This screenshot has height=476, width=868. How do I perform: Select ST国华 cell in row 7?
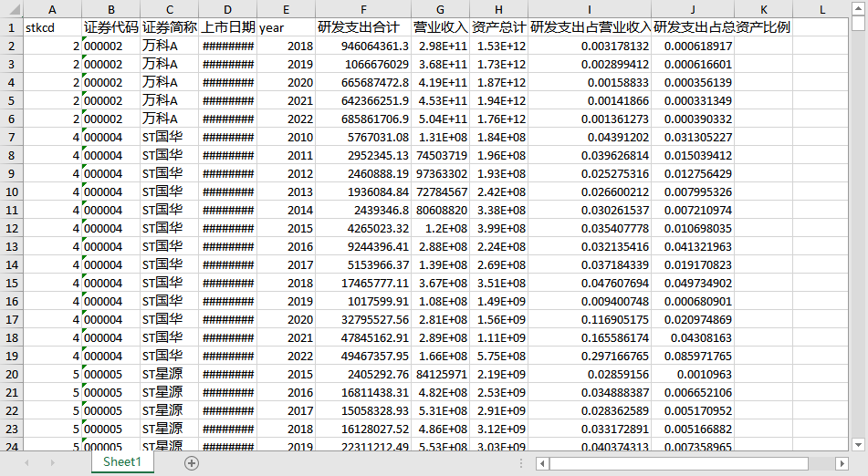tap(170, 137)
